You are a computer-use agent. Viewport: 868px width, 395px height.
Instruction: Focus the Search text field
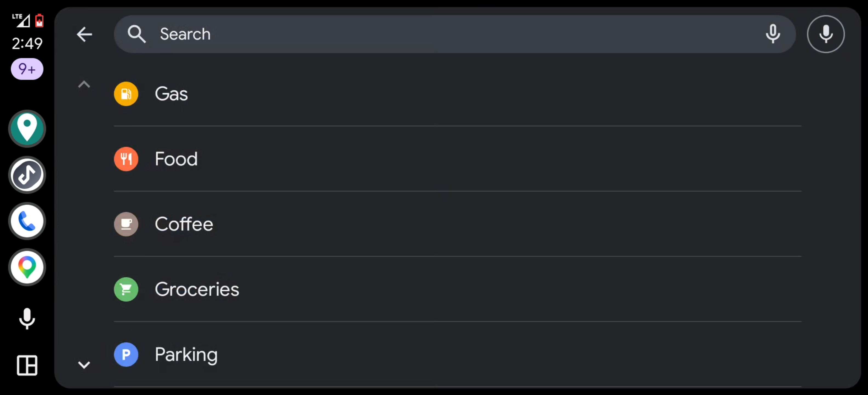pyautogui.click(x=455, y=34)
